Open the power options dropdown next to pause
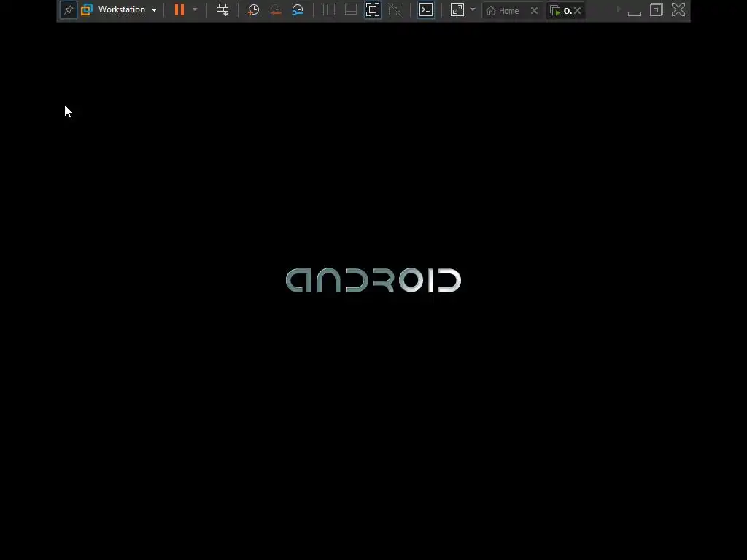This screenshot has height=560, width=747. coord(195,9)
